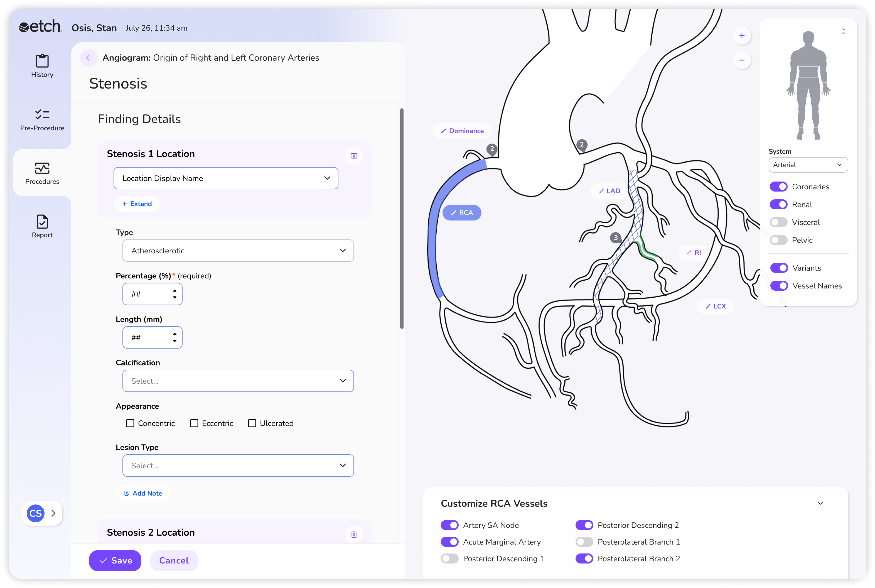The width and height of the screenshot is (875, 588).
Task: Collapse the Customize RCA Vessels panel
Action: (820, 503)
